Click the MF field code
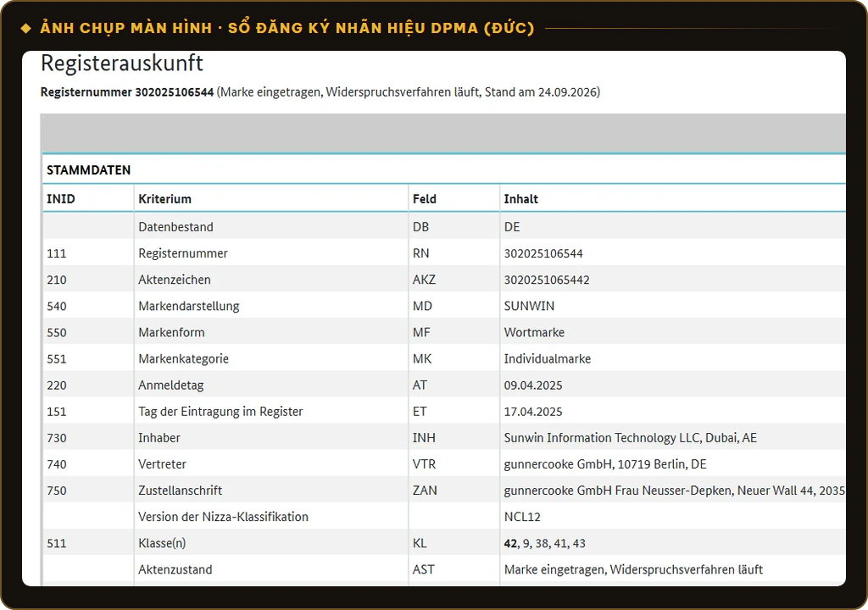Image resolution: width=868 pixels, height=610 pixels. coord(421,333)
